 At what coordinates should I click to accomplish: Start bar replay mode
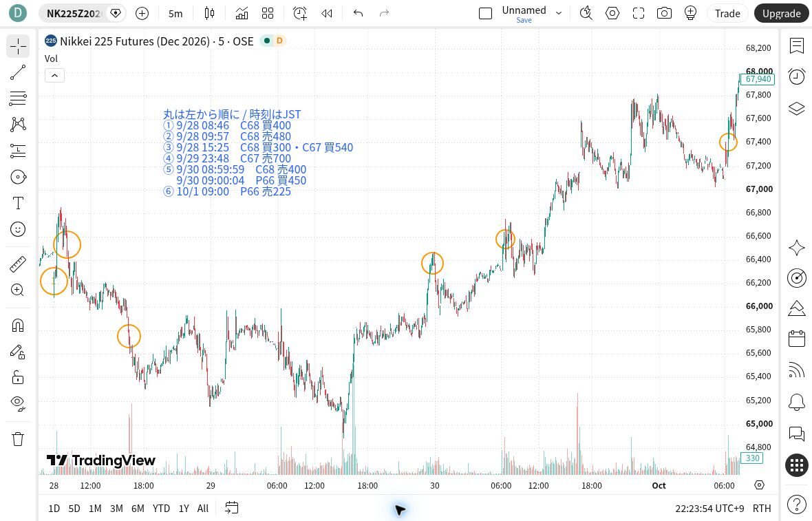click(x=326, y=14)
